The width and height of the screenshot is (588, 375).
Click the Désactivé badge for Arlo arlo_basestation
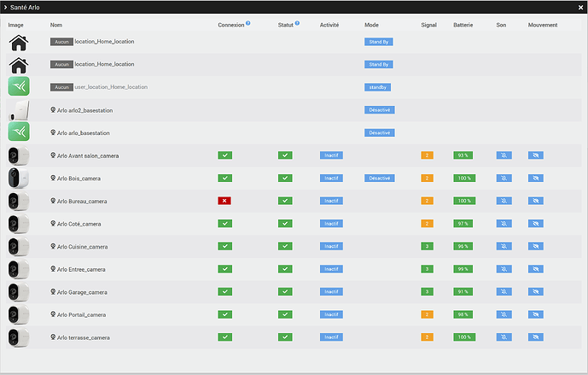(x=380, y=132)
